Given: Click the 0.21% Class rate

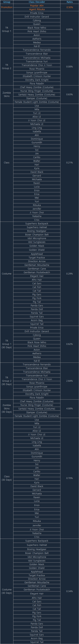Looking at the screenshot, I should click(x=69, y=162).
